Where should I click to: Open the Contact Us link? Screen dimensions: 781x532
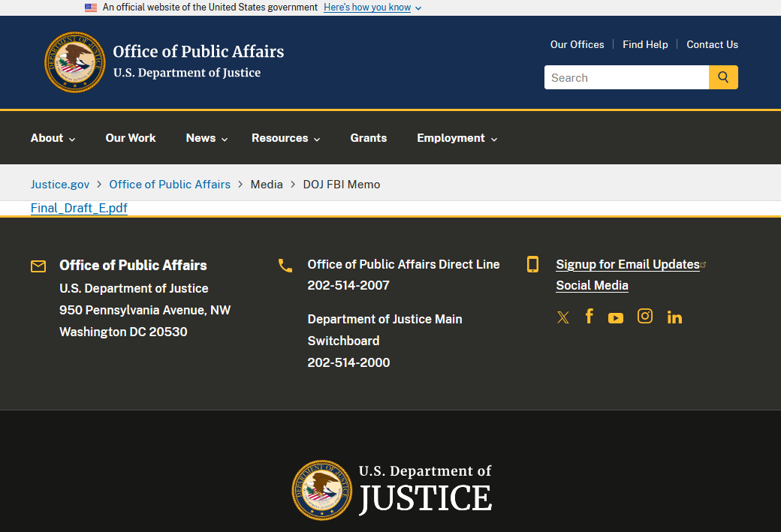(712, 44)
